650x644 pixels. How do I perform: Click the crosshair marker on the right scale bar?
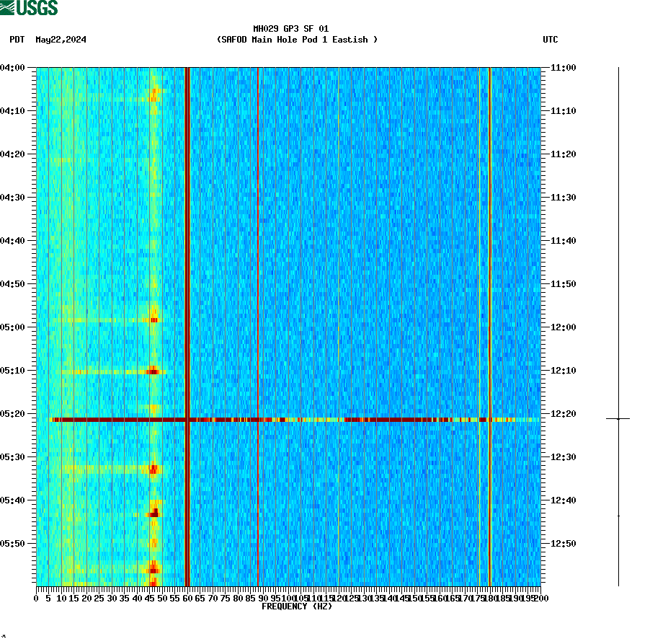618,418
